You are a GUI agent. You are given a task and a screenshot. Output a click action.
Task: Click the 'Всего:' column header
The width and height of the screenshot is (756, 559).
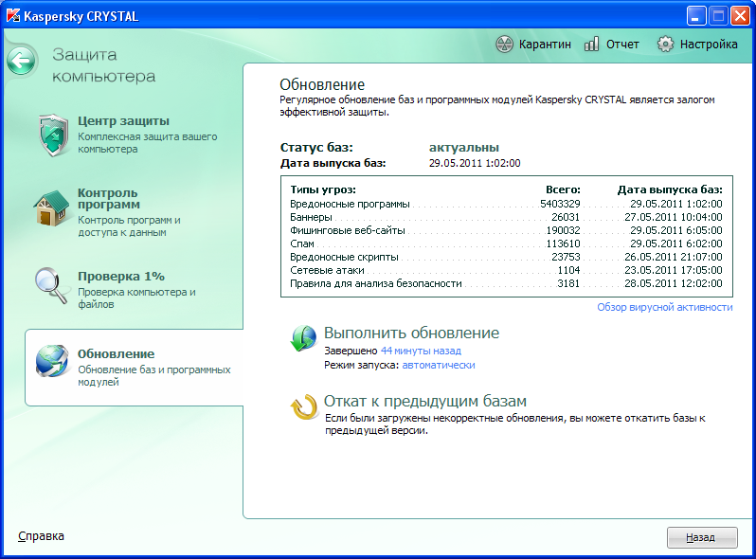[x=563, y=190]
